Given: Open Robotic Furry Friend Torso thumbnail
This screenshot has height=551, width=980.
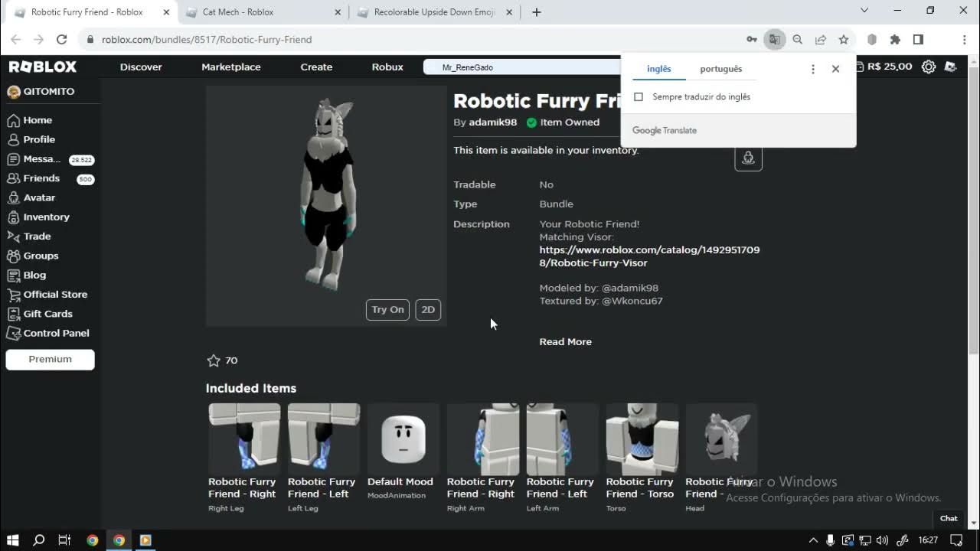Looking at the screenshot, I should pos(642,439).
